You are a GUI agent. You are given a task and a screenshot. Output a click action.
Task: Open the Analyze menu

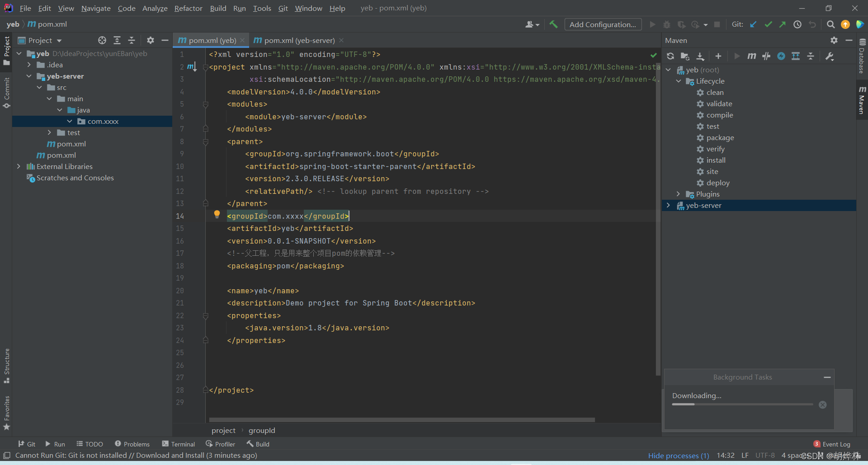155,8
